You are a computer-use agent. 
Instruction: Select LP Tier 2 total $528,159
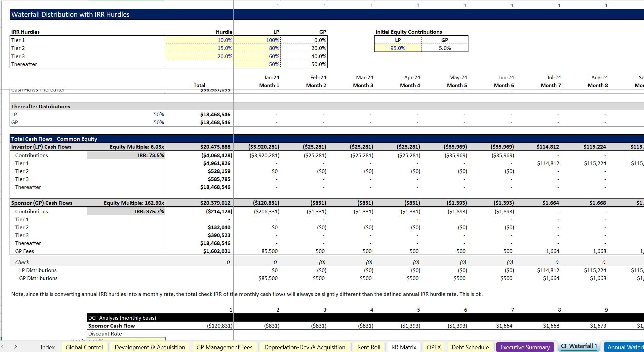tap(219, 171)
